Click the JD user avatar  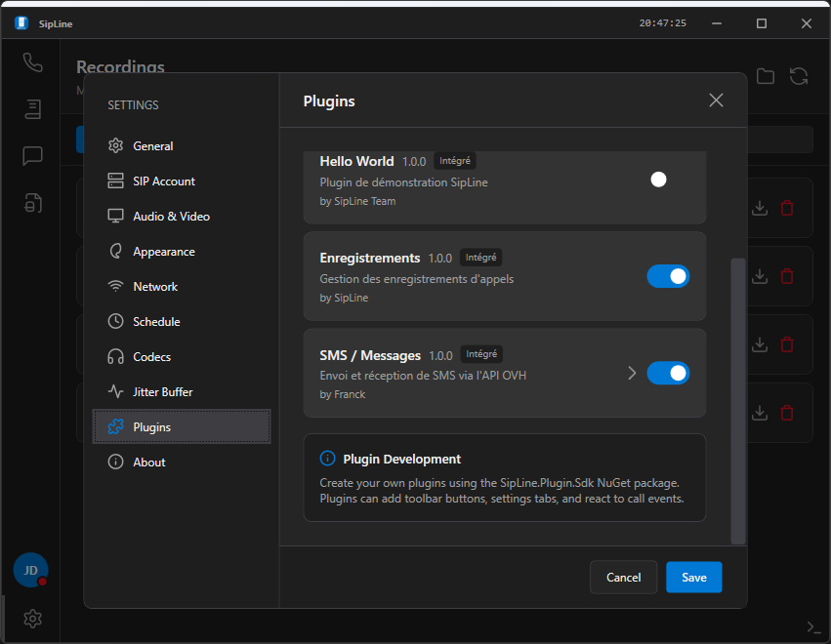click(30, 570)
